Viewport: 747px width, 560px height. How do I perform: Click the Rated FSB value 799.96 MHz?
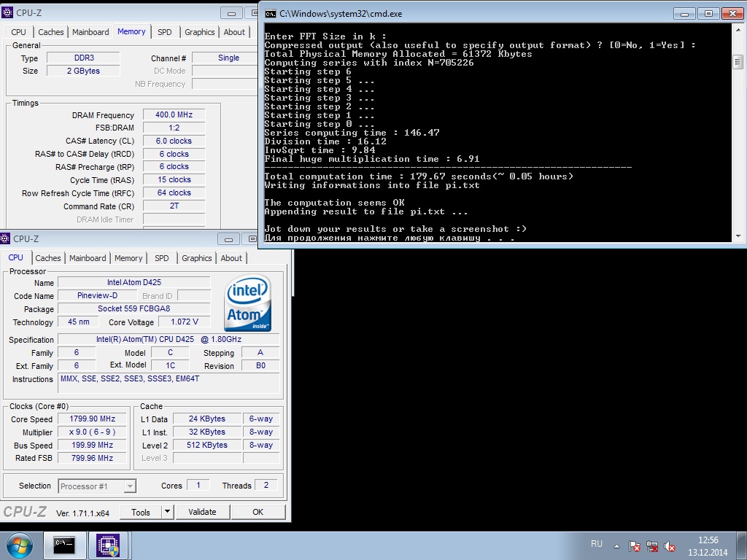click(x=92, y=458)
